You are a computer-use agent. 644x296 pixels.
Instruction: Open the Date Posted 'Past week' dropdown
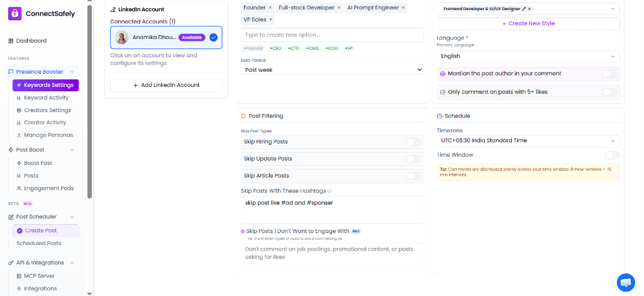332,70
